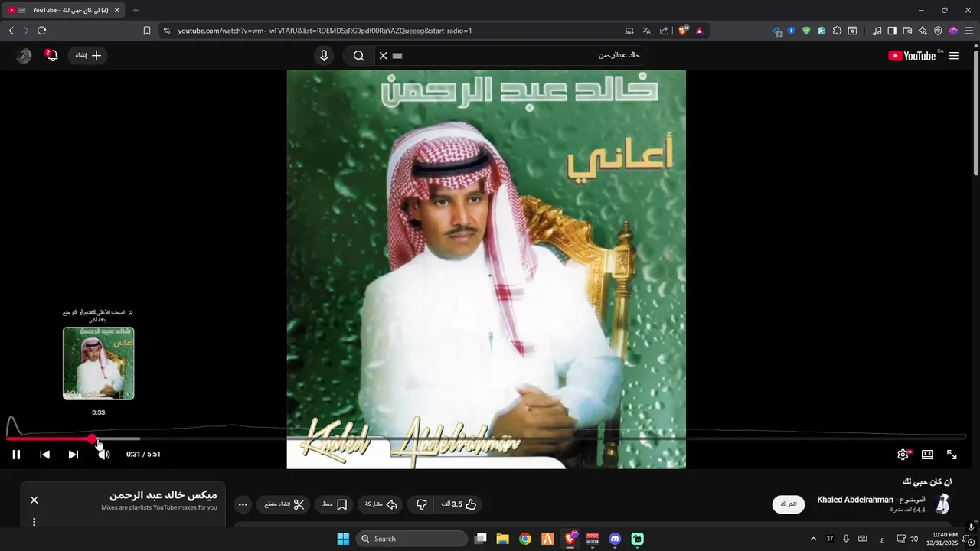
Task: Open browser extensions puzzle icon
Action: [x=837, y=31]
